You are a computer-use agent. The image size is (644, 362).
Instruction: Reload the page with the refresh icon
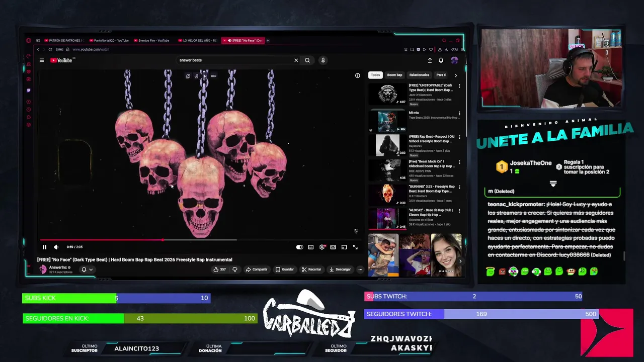50,49
